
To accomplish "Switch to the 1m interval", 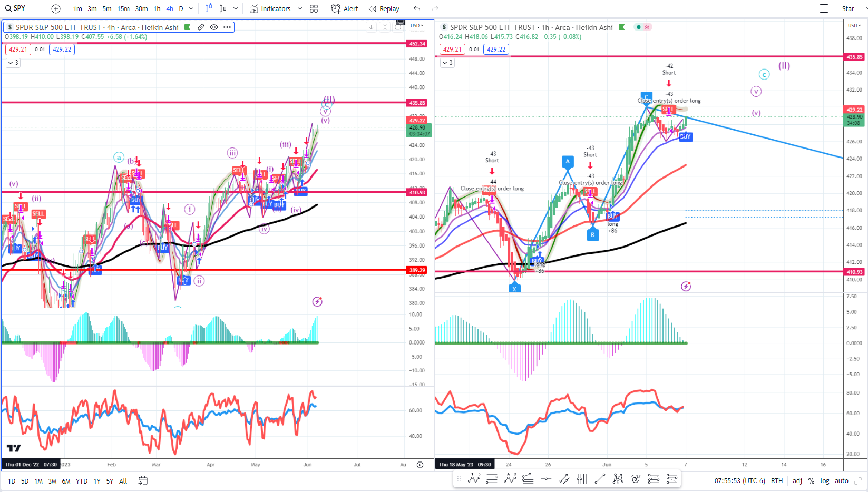I will 77,9.
